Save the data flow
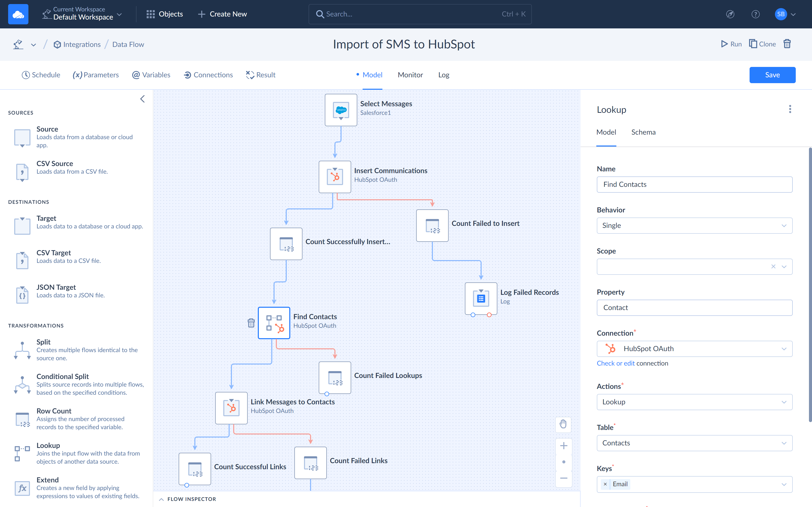812x507 pixels. coord(772,75)
